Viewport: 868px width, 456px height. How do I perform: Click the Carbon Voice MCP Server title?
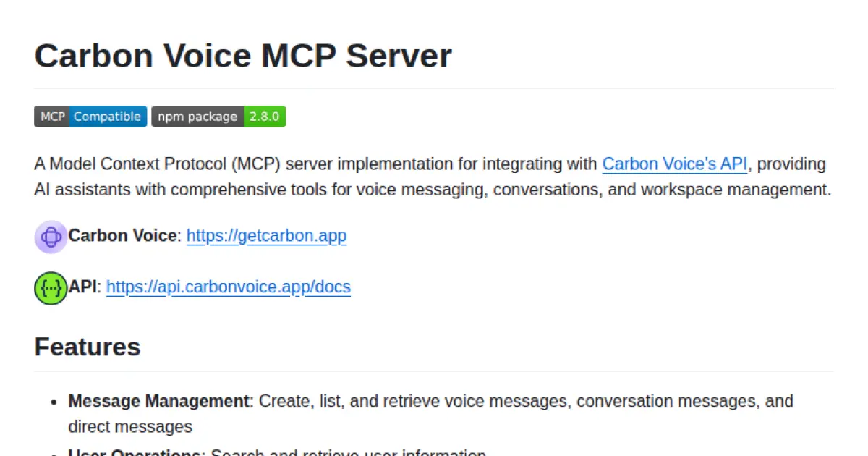click(x=243, y=55)
